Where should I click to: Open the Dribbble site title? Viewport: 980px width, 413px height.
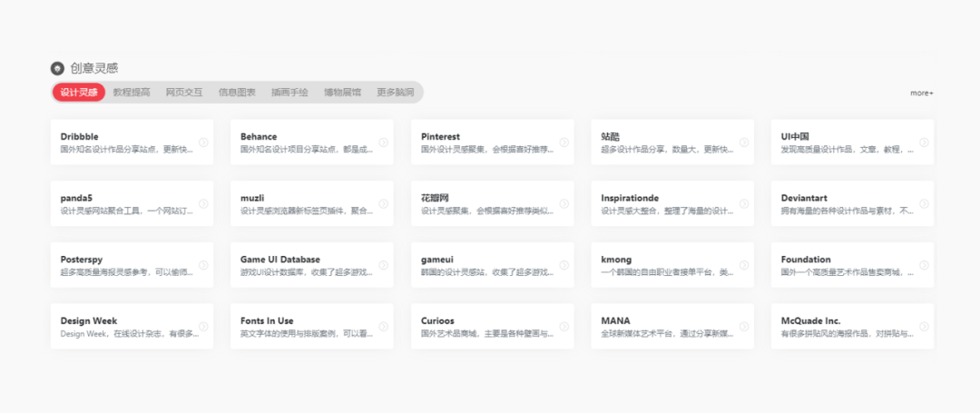point(79,136)
